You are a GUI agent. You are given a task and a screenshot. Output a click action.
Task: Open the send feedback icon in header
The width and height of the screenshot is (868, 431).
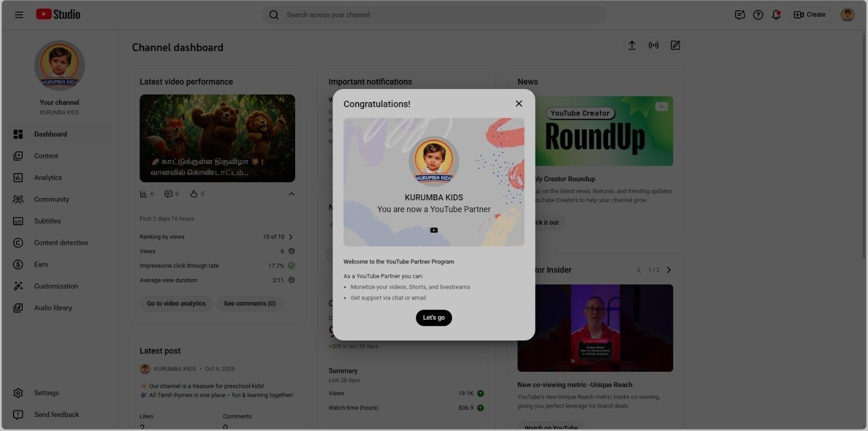coord(740,15)
